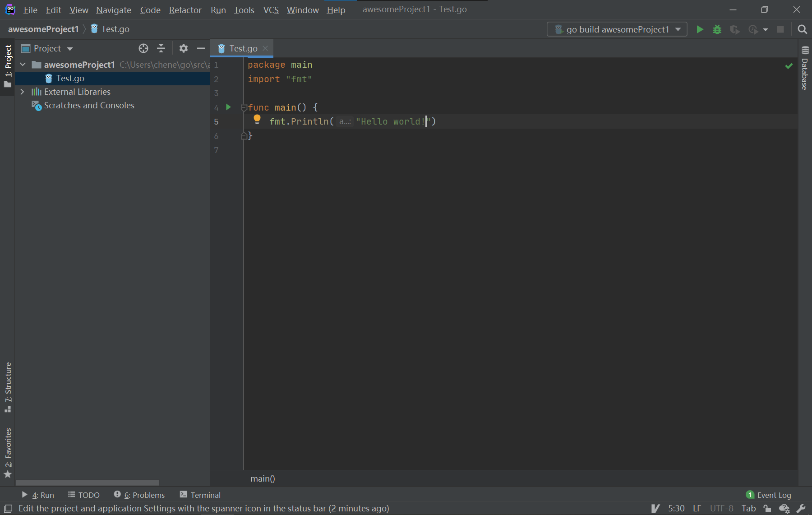Start debugging with the bug icon

717,29
